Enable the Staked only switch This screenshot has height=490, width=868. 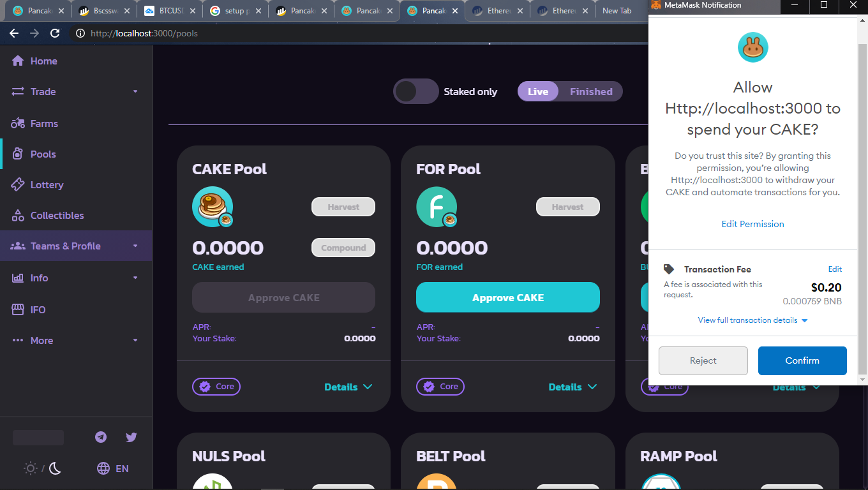click(415, 91)
